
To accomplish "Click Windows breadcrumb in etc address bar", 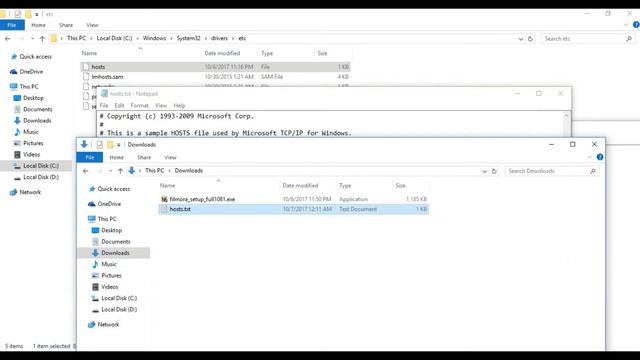I will (154, 38).
